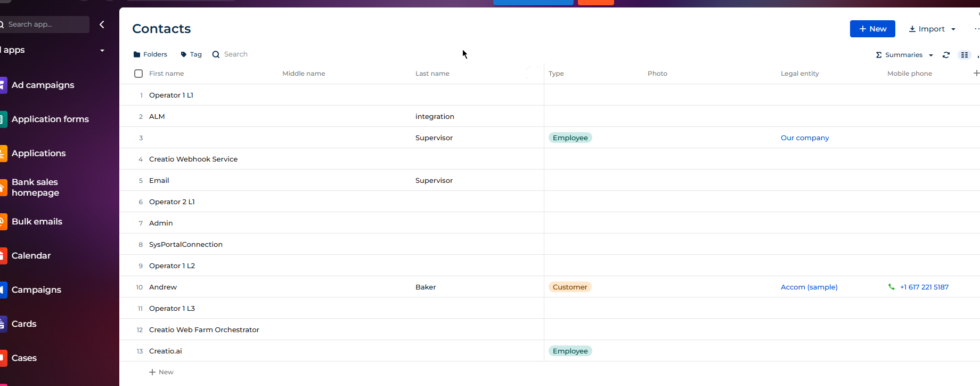Open the Cases section

point(24,358)
